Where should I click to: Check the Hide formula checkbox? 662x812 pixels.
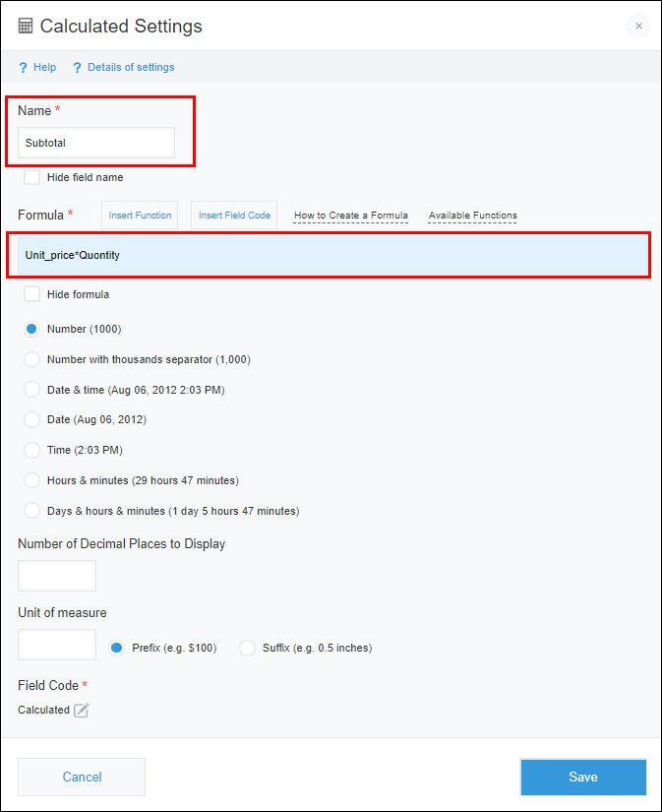(30, 293)
